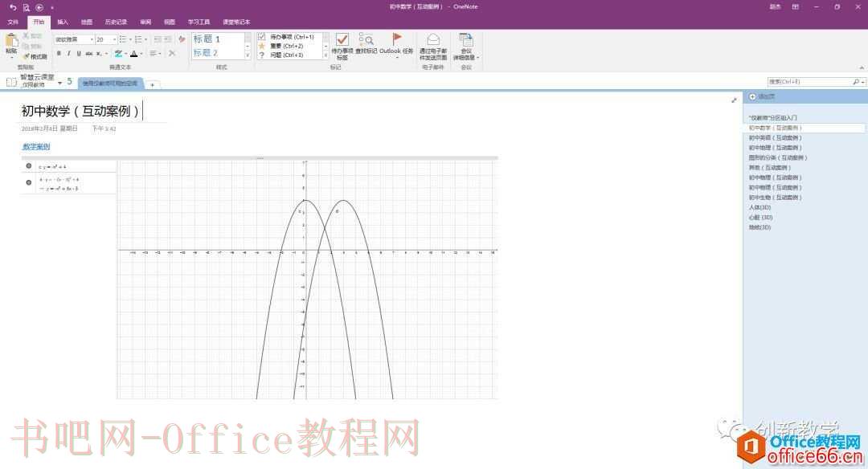
Task: Click the Paste clipboard icon
Action: click(x=11, y=40)
